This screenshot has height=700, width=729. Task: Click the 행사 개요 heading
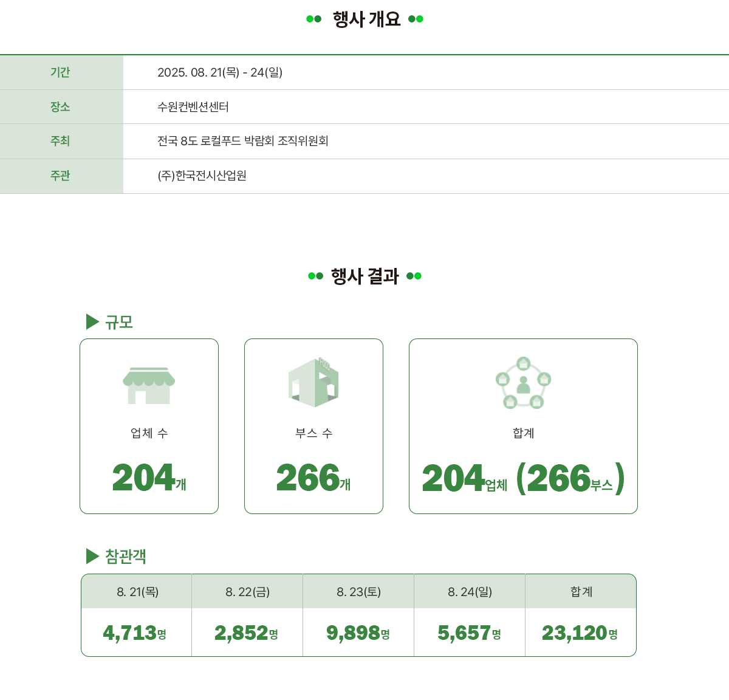tap(366, 19)
